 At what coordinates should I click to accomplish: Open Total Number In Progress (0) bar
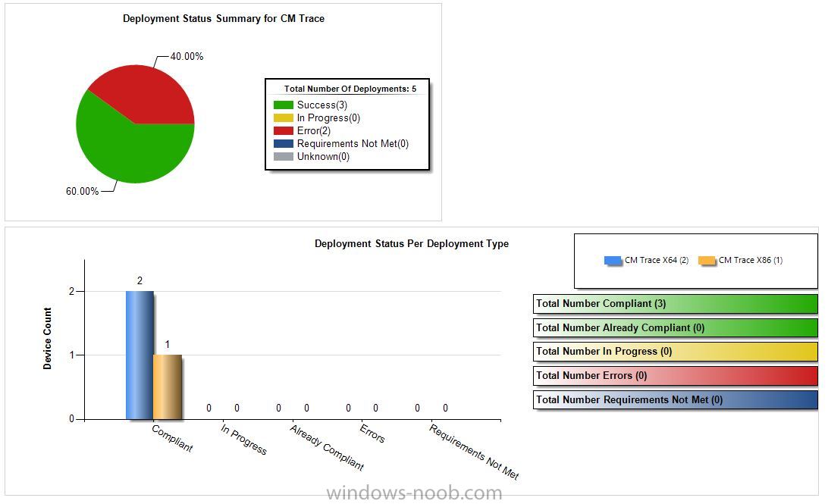[676, 352]
